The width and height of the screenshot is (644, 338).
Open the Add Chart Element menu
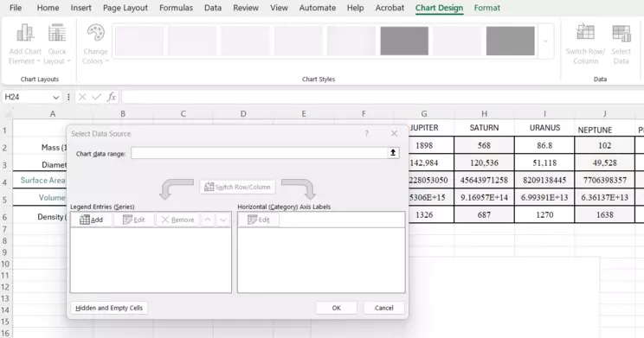(x=25, y=44)
